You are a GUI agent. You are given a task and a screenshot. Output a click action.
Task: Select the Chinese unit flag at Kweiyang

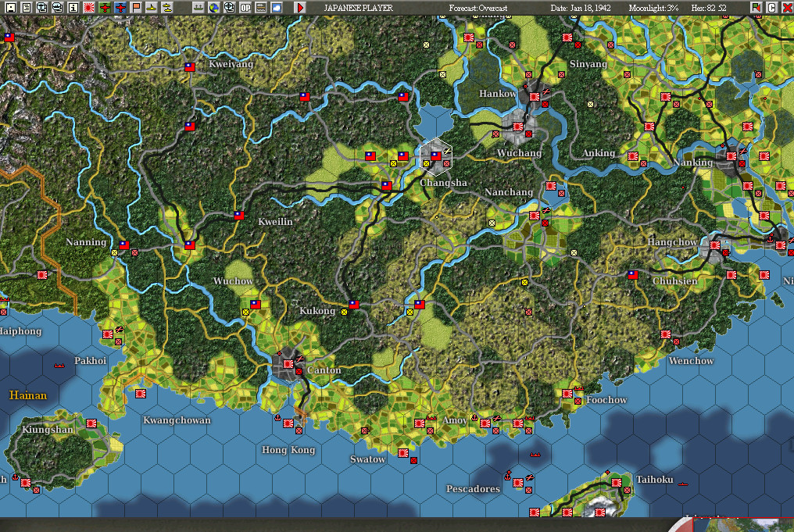[x=190, y=67]
